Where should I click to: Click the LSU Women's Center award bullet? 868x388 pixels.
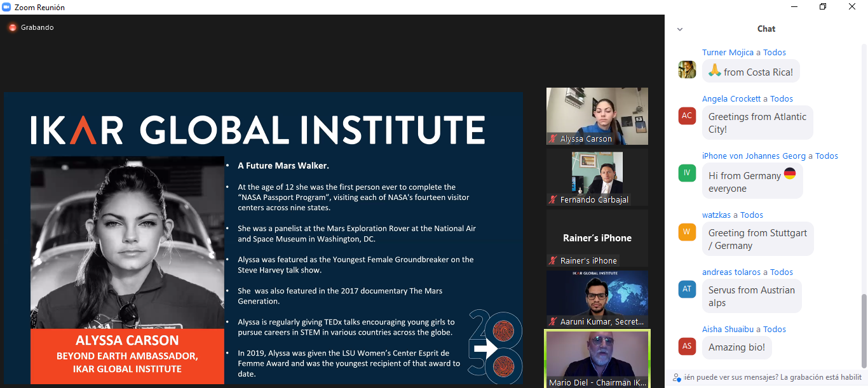click(x=349, y=363)
